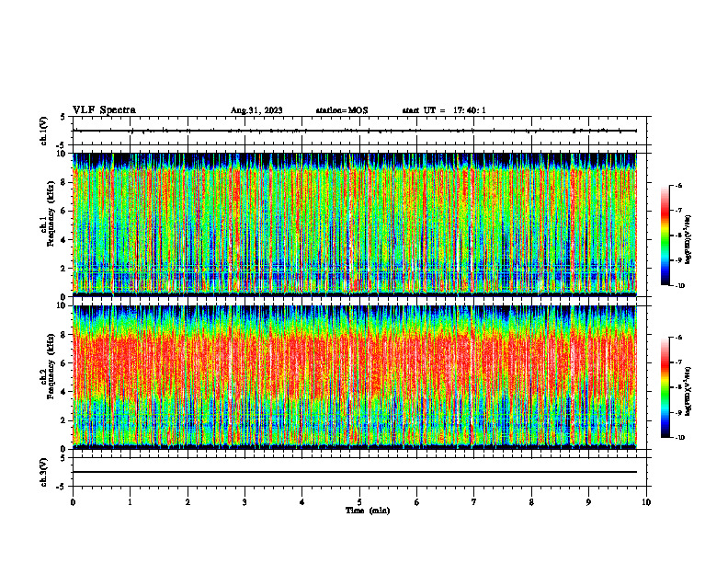Select the "start UT = 17:40: 1" text
Viewport: 728px width, 563px height.
(x=444, y=110)
